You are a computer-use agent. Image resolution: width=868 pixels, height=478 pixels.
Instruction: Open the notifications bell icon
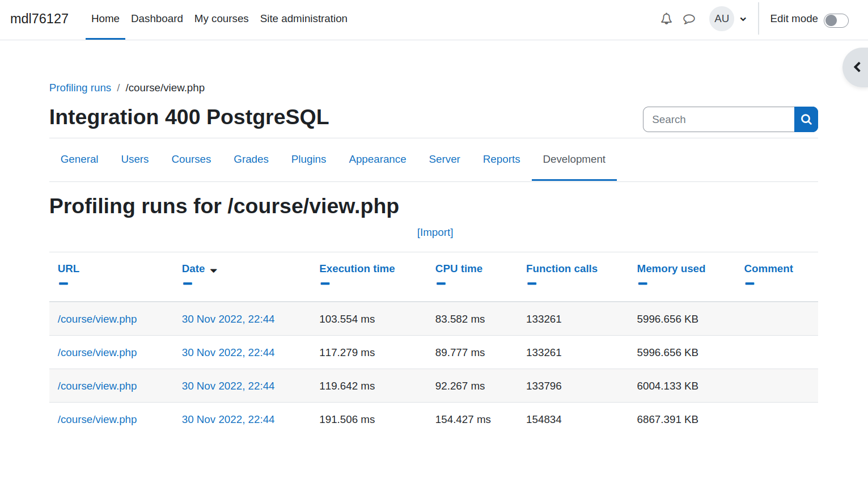coord(666,19)
